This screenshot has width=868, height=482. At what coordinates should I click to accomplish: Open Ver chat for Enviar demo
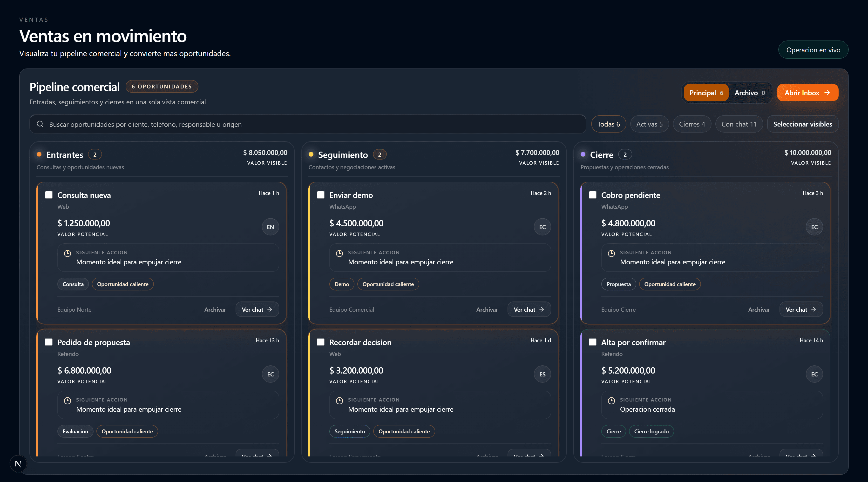pyautogui.click(x=529, y=309)
